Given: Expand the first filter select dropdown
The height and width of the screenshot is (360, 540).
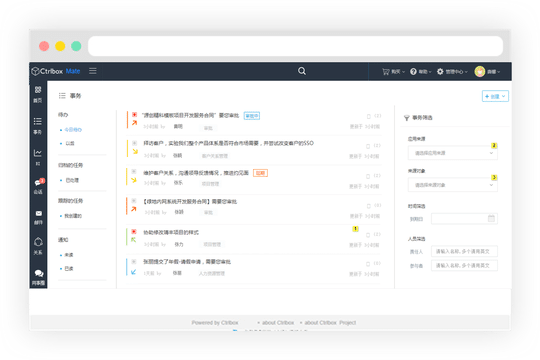Looking at the screenshot, I should 453,153.
